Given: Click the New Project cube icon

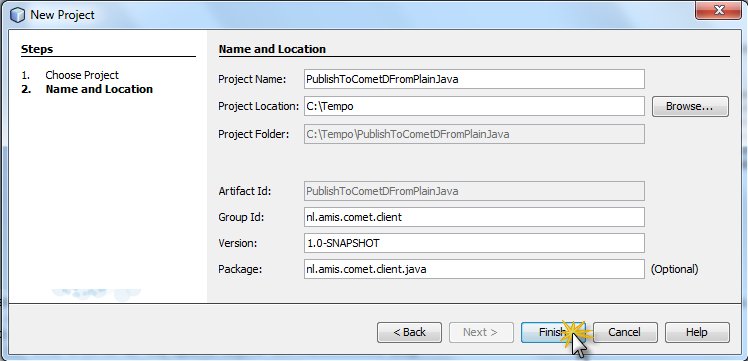Looking at the screenshot, I should 17,15.
